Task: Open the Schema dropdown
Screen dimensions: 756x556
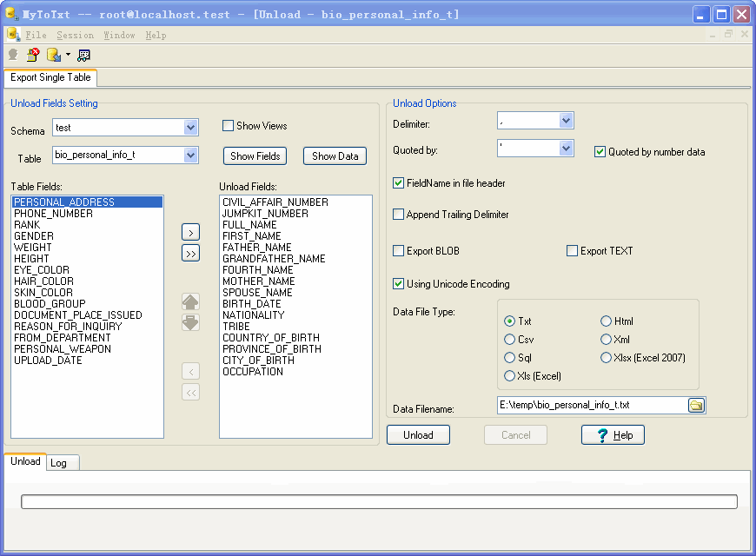Action: 191,128
